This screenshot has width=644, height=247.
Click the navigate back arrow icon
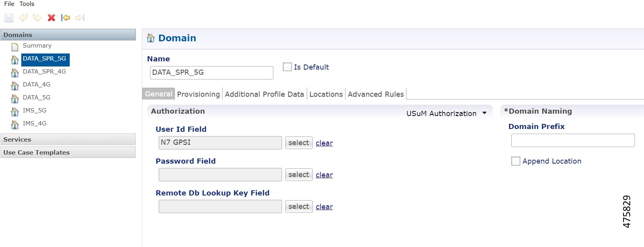coord(66,18)
